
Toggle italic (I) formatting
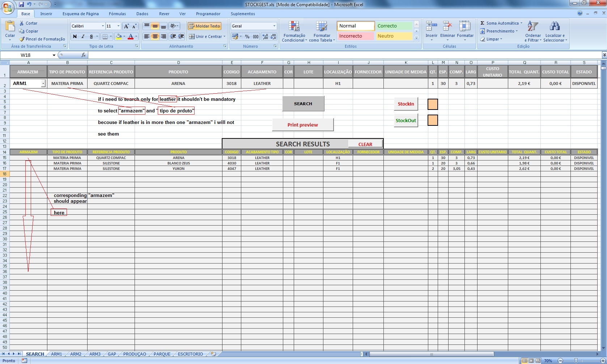point(83,37)
